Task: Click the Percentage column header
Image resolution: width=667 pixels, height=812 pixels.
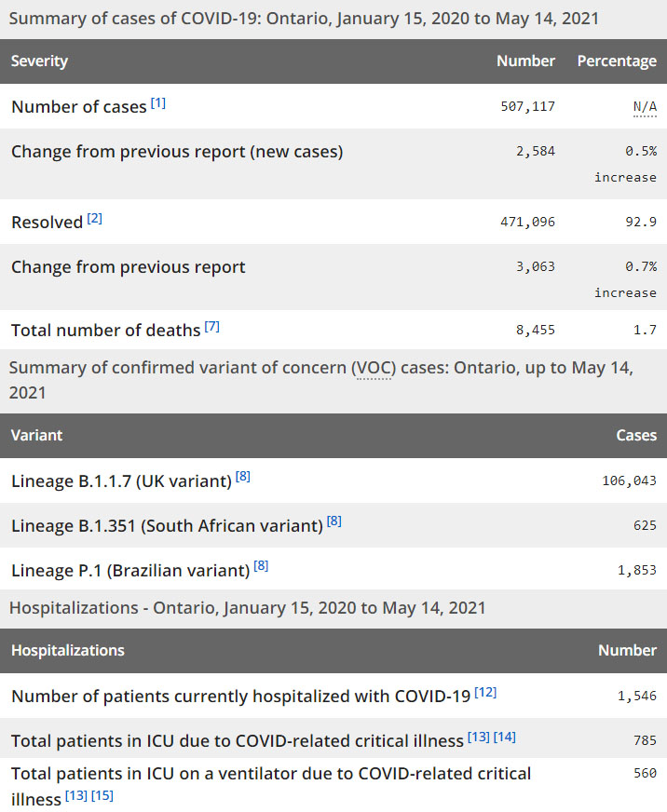Action: coord(617,61)
